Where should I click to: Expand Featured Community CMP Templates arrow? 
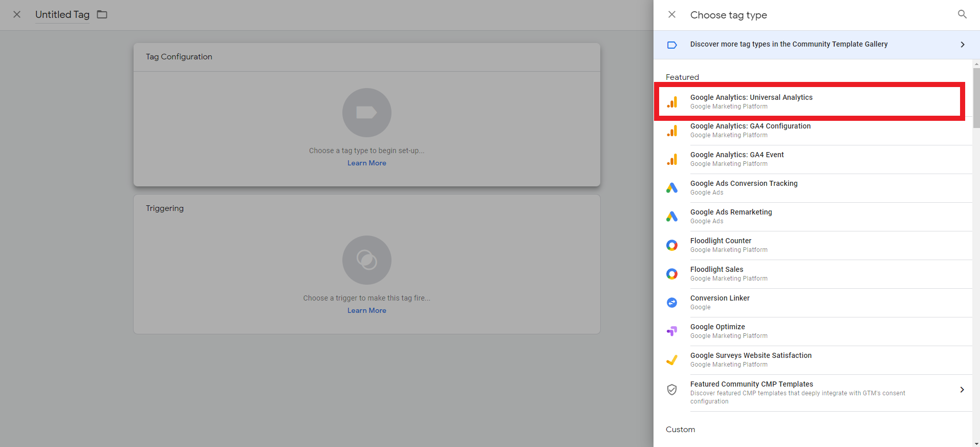click(962, 390)
